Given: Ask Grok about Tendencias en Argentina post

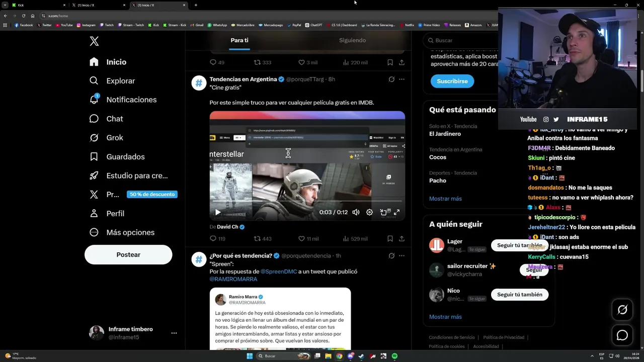Looking at the screenshot, I should coord(391,79).
